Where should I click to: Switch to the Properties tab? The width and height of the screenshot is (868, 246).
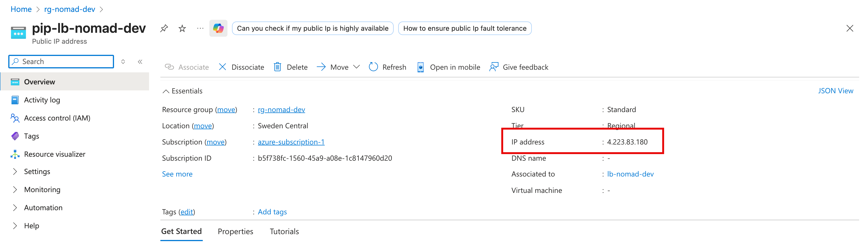click(x=236, y=231)
